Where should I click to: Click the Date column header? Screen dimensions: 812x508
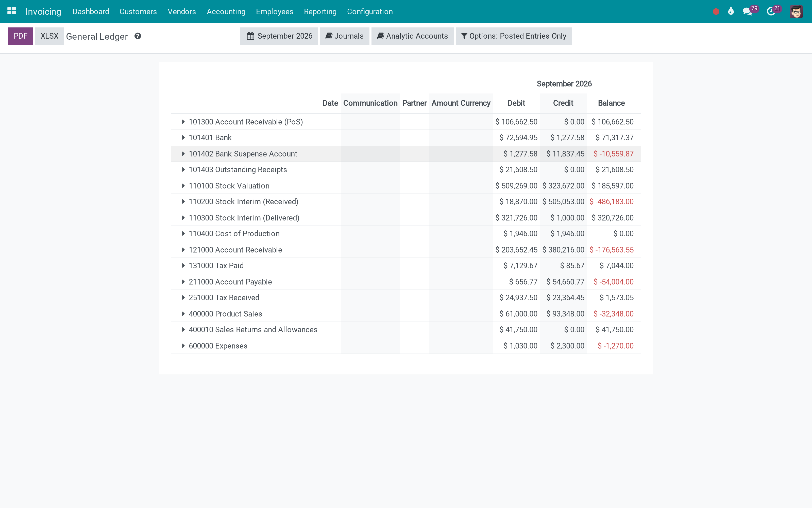coord(330,103)
